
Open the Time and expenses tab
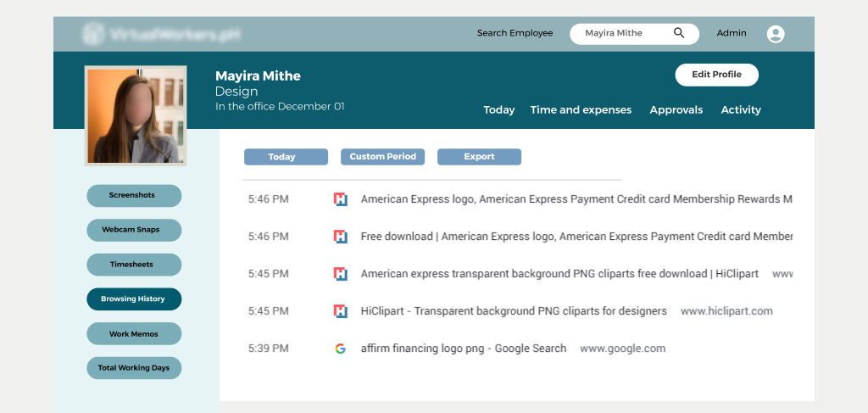(x=581, y=110)
